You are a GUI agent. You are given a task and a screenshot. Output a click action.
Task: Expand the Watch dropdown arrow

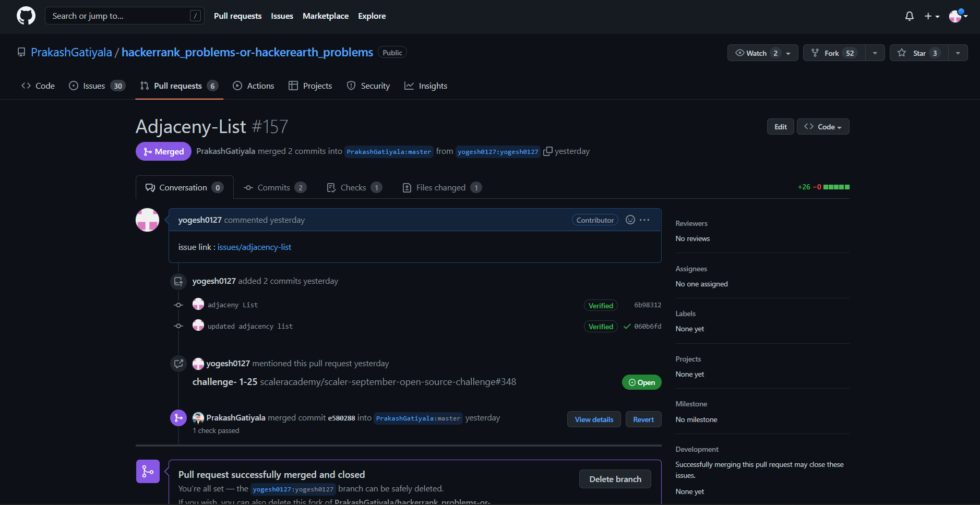pos(787,53)
